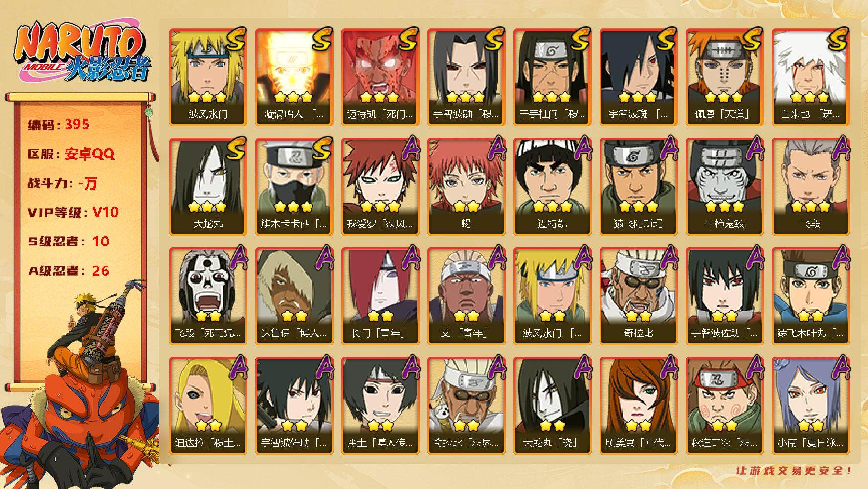
Task: Select the 蝎 A-rank ninja card
Action: [x=466, y=187]
